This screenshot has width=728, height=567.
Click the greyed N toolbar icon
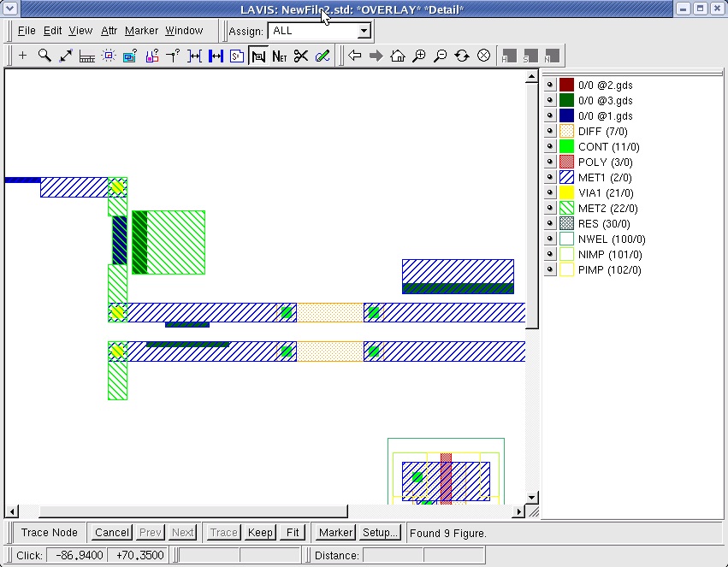coord(552,56)
